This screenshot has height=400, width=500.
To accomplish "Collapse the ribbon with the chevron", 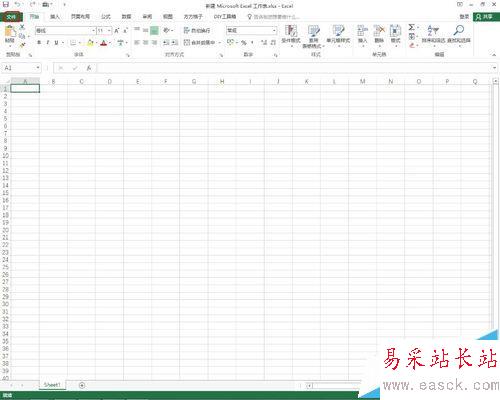I will tap(494, 55).
